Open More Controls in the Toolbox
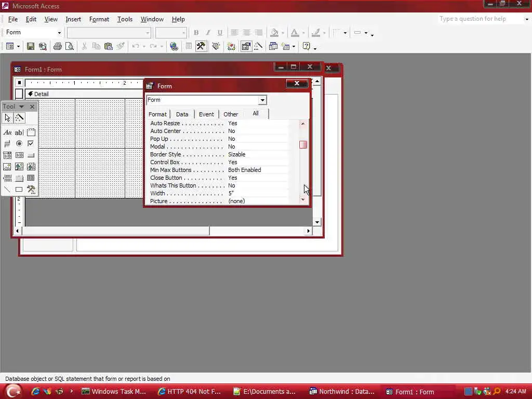 pos(31,189)
